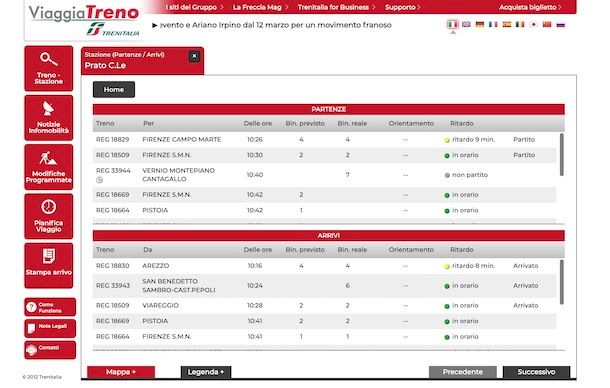
Task: Click the Precedente button
Action: coord(463,372)
